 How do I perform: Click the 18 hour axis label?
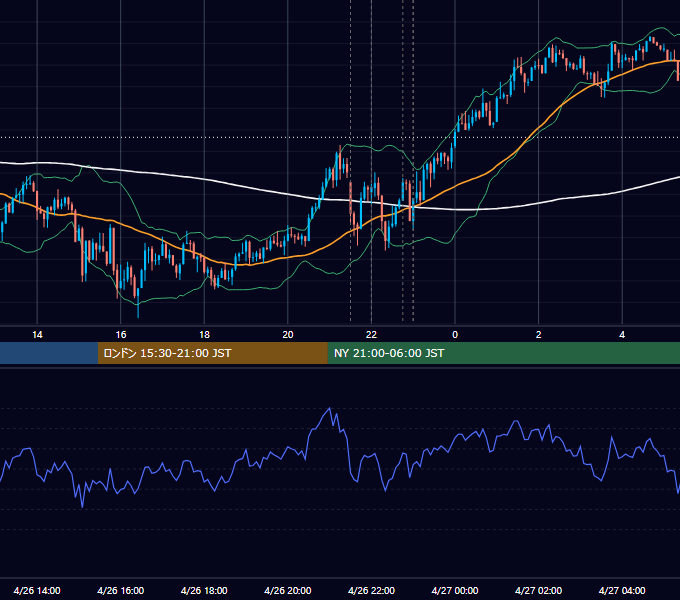coord(204,335)
